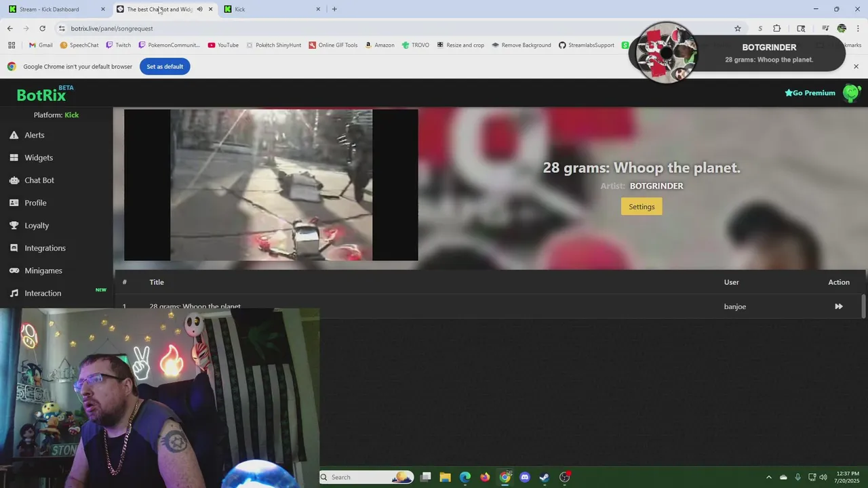Switch to Stream - Kick Dashboard tab
The height and width of the screenshot is (488, 868).
tap(58, 9)
